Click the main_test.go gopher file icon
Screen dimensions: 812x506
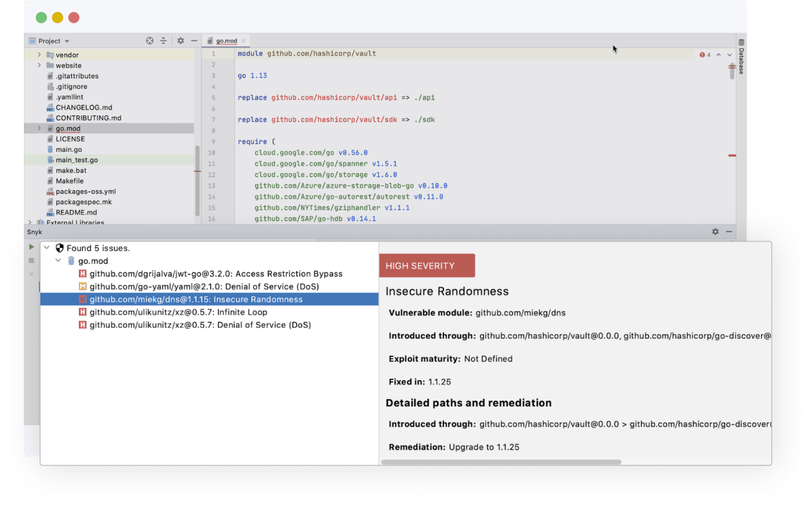tap(50, 160)
